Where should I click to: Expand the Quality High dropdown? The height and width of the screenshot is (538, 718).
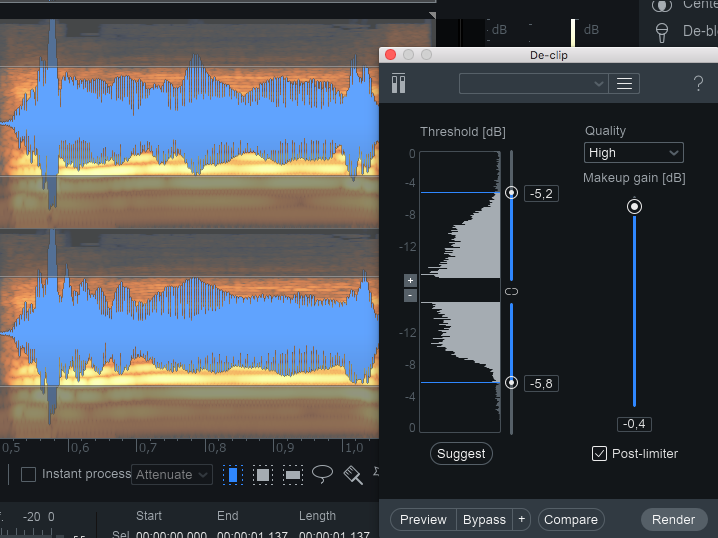[x=634, y=152]
